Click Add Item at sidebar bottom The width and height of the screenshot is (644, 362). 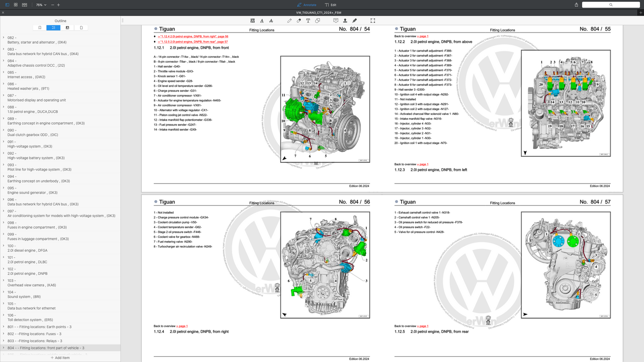tap(60, 358)
